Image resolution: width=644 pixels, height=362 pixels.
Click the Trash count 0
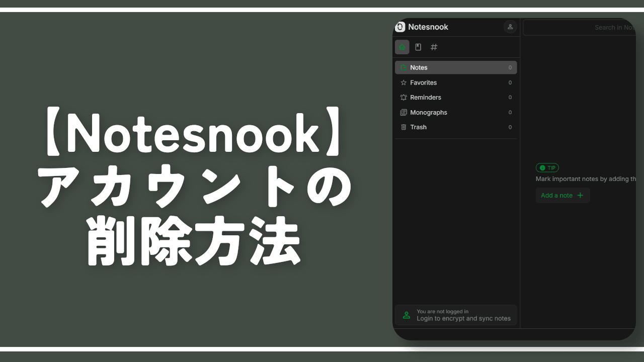coord(510,127)
